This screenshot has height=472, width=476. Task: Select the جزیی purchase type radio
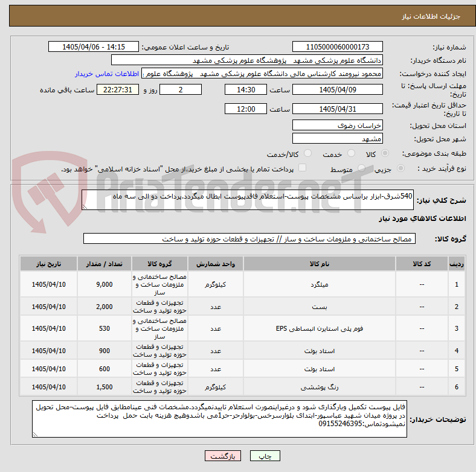[400, 168]
